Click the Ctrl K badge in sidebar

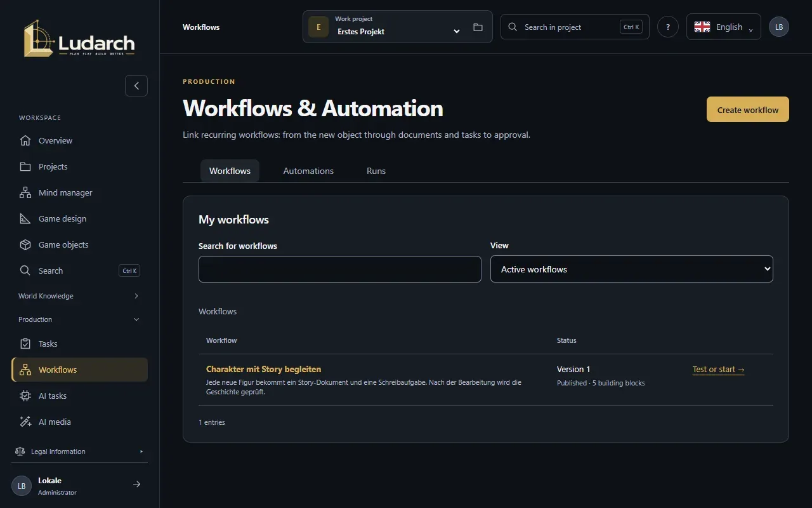(129, 271)
